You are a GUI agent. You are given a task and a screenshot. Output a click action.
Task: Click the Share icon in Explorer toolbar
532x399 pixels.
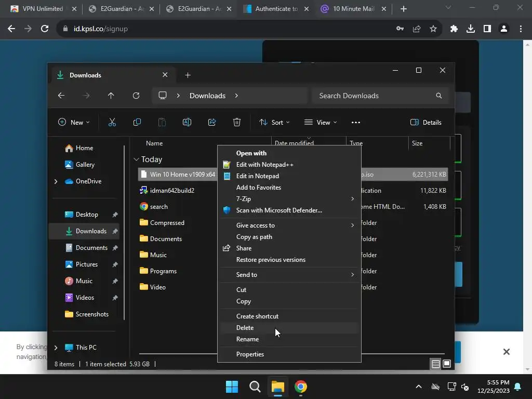pyautogui.click(x=212, y=122)
